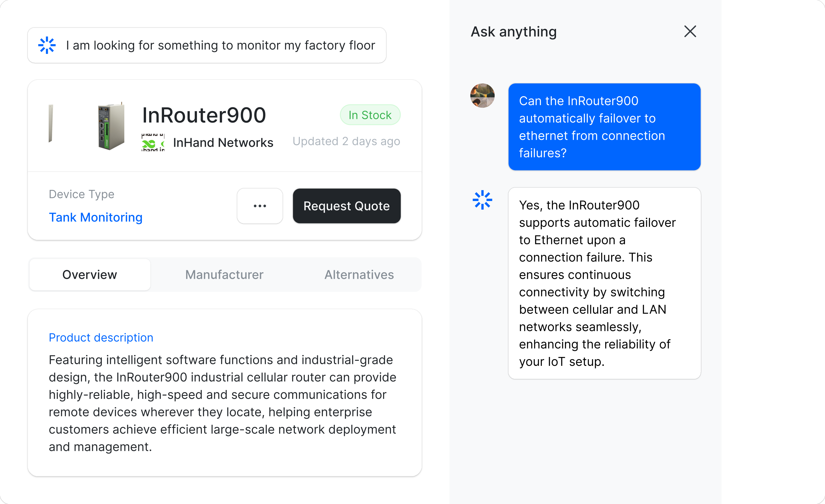The width and height of the screenshot is (825, 504).
Task: Click the assistant sparkle icon beside reply
Action: pos(482,200)
